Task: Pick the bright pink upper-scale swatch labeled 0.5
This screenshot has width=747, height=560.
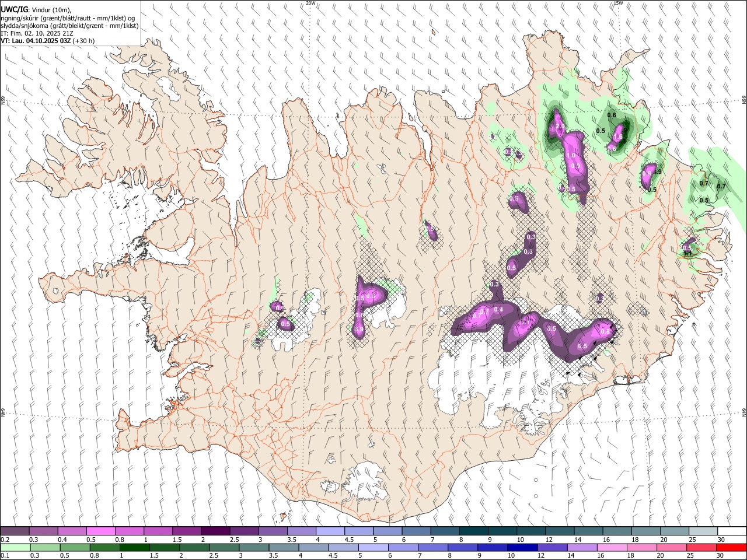Action: [100, 531]
